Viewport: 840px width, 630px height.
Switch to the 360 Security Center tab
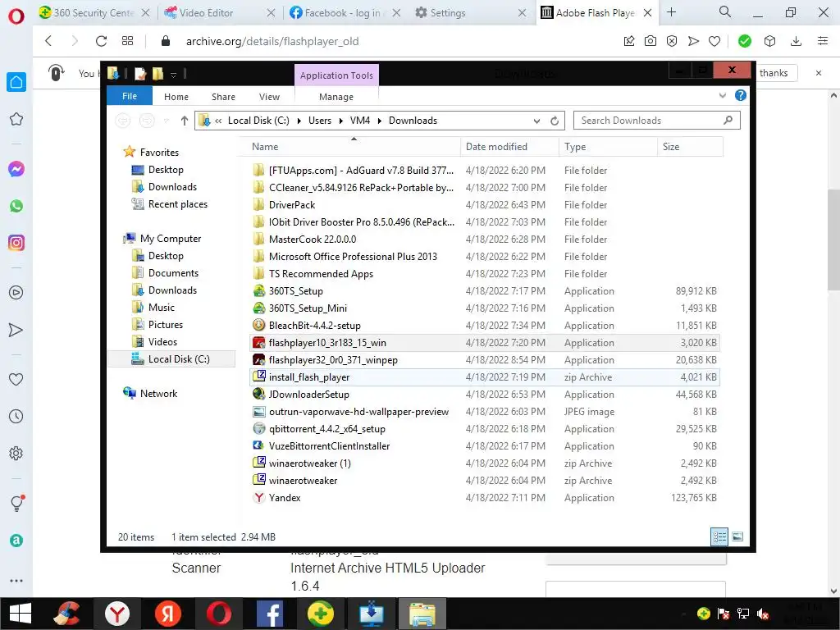point(94,13)
